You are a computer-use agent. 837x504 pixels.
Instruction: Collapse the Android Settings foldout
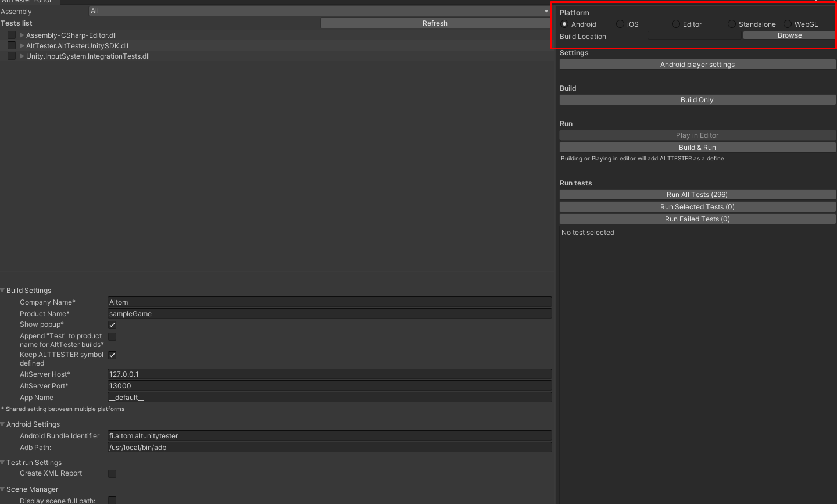[x=2, y=424]
